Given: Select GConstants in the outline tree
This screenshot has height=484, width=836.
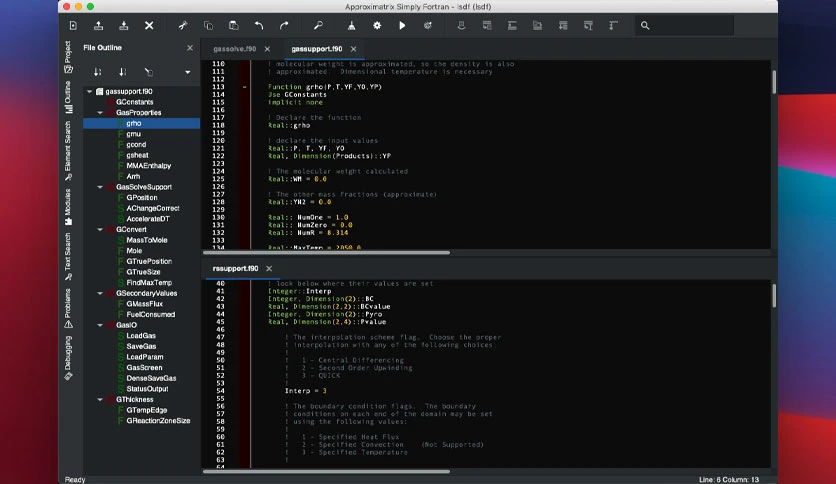Looking at the screenshot, I should tap(134, 102).
